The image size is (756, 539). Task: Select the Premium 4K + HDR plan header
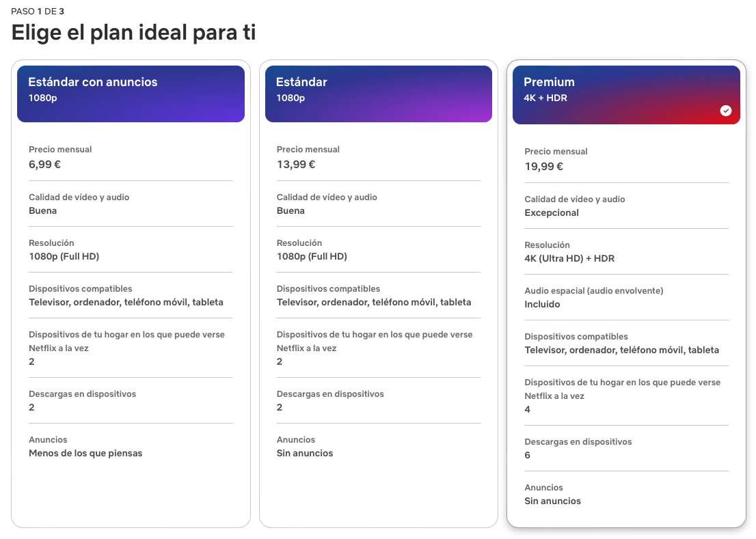[626, 95]
